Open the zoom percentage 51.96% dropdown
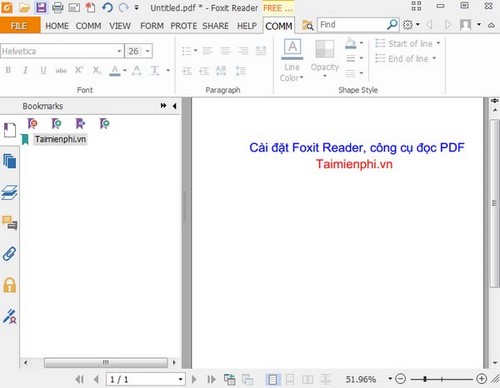The height and width of the screenshot is (388, 500). (x=390, y=379)
